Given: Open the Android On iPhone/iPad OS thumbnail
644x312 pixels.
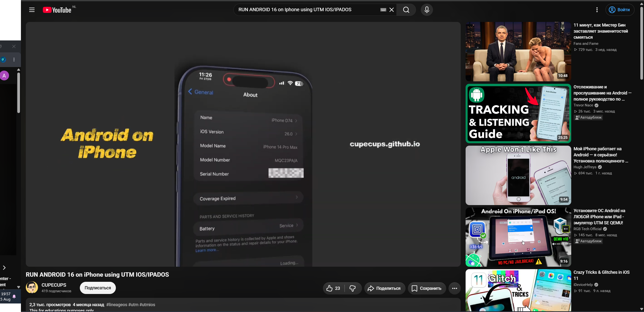Looking at the screenshot, I should (x=518, y=237).
